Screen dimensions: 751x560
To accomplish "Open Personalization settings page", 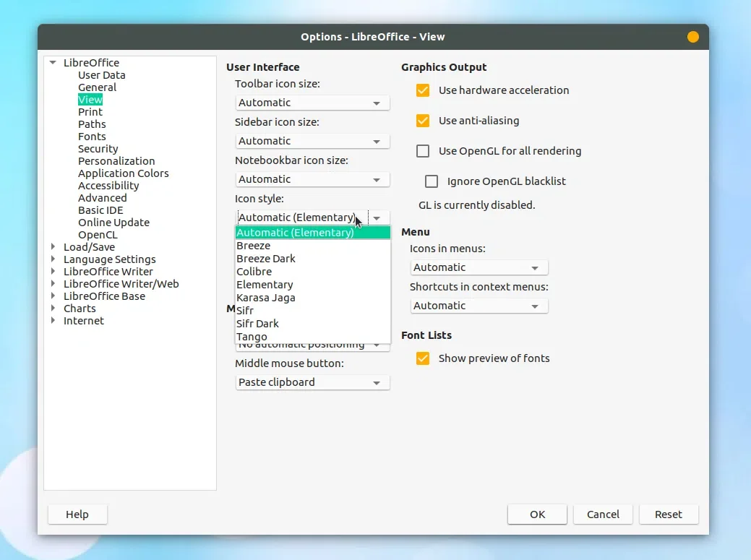I will [x=116, y=161].
